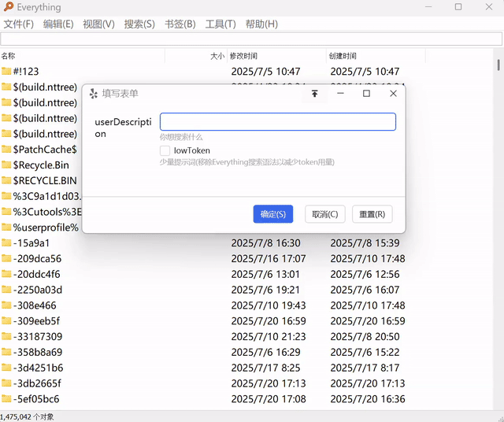Click the -3d4251b6 folder icon
The image size is (504, 422).
[x=6, y=368]
